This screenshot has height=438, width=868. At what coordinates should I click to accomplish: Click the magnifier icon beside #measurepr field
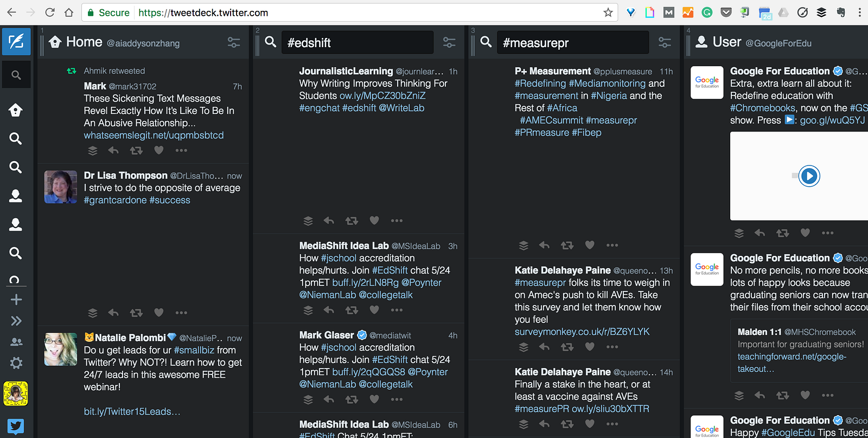(486, 42)
